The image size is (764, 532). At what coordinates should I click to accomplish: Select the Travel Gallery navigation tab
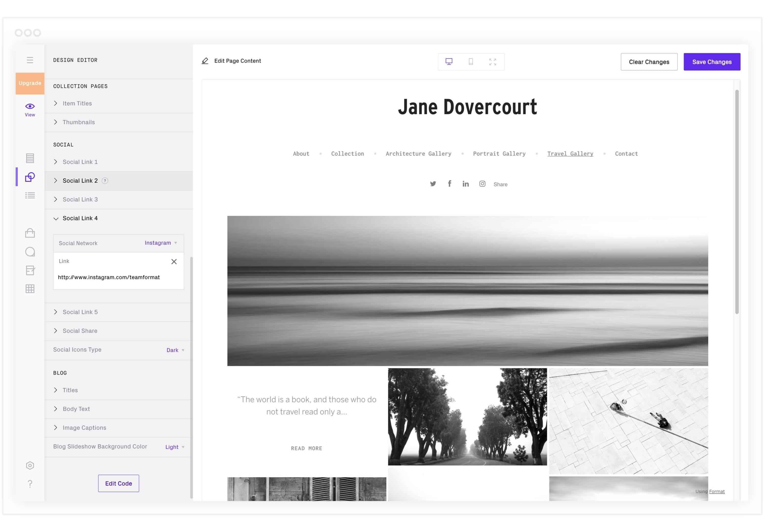click(571, 153)
